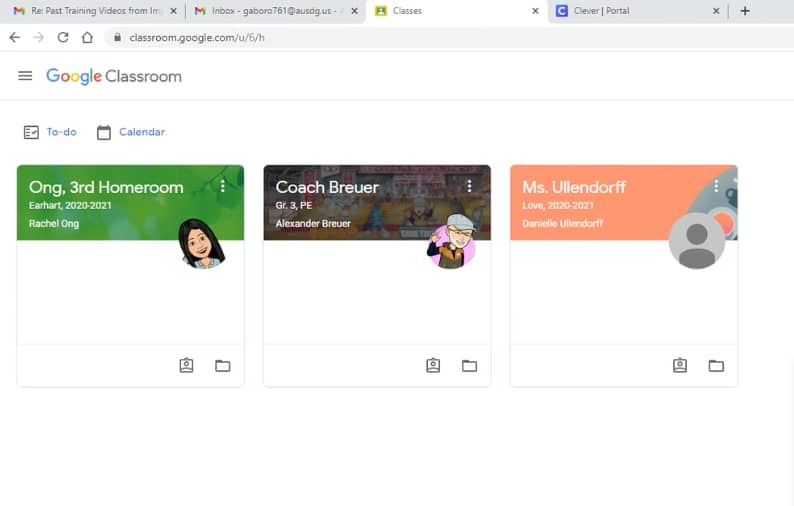Open options menu for Ms. Ullendorff card
794x506 pixels.
pyautogui.click(x=716, y=186)
